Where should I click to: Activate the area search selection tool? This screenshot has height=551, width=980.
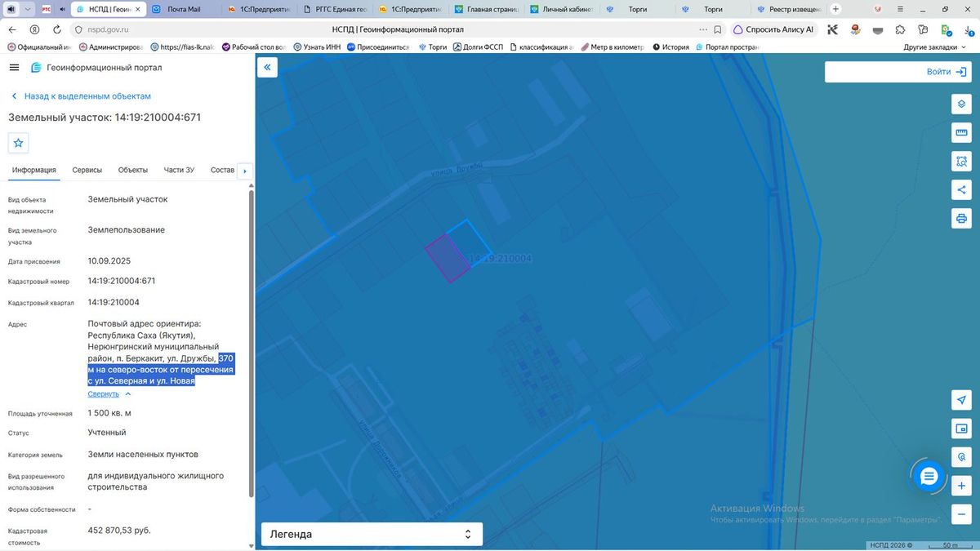coord(961,161)
